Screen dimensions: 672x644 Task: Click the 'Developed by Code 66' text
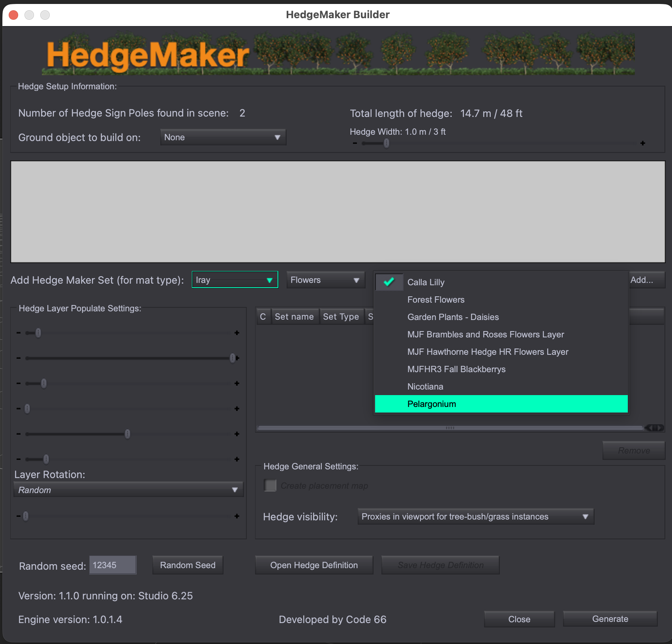point(332,620)
